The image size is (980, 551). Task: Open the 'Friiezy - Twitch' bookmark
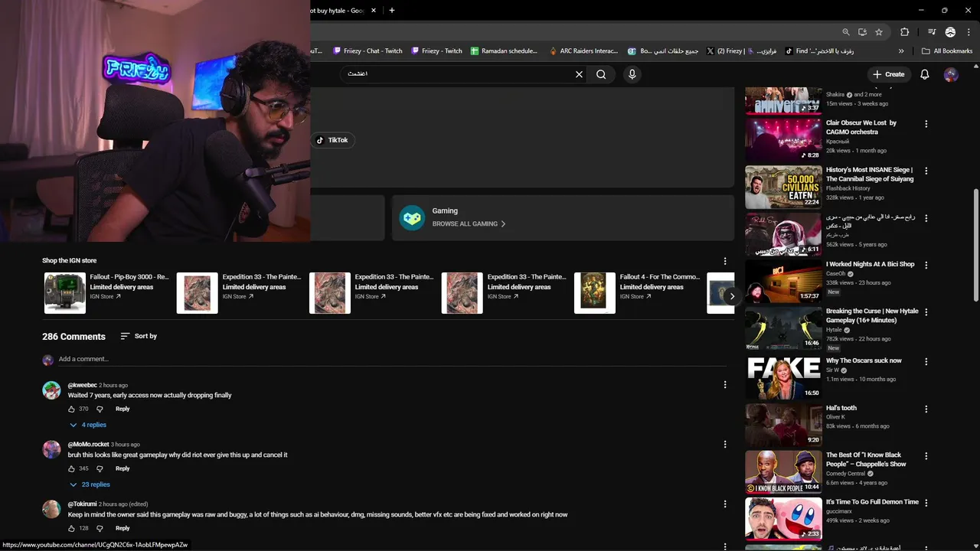(x=437, y=51)
